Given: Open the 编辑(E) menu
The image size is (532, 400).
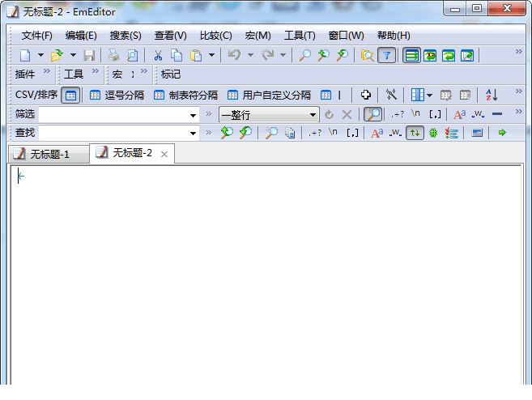Looking at the screenshot, I should point(81,36).
